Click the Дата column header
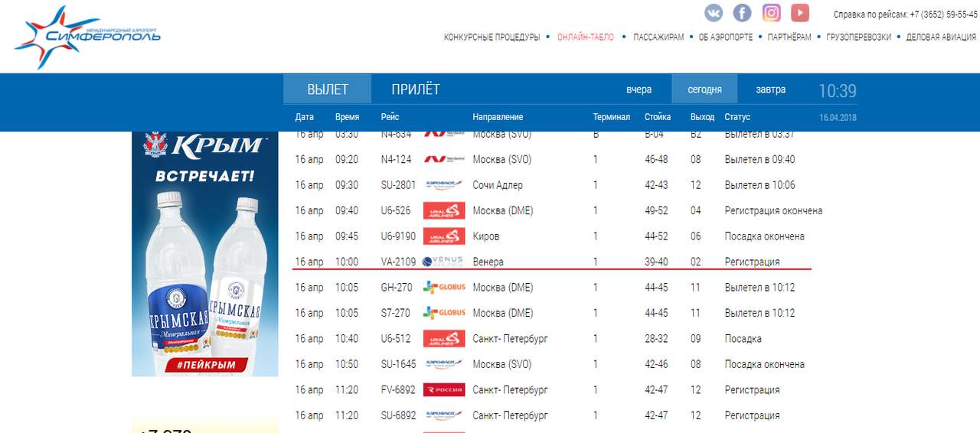 tap(305, 117)
